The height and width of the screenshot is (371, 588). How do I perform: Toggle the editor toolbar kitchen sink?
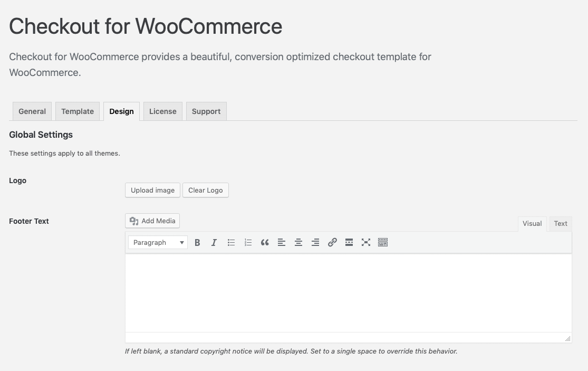pyautogui.click(x=383, y=243)
